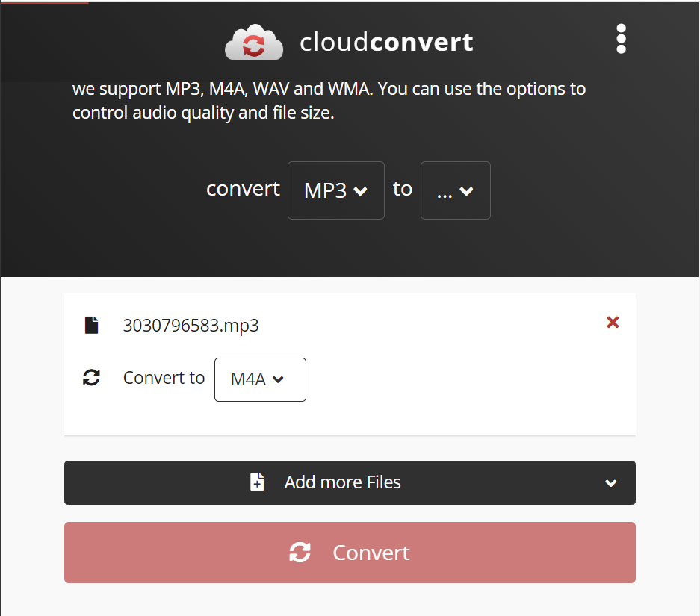Screen dimensions: 700x616
Task: Click the document icon beside the mp3 filename
Action: [x=91, y=324]
